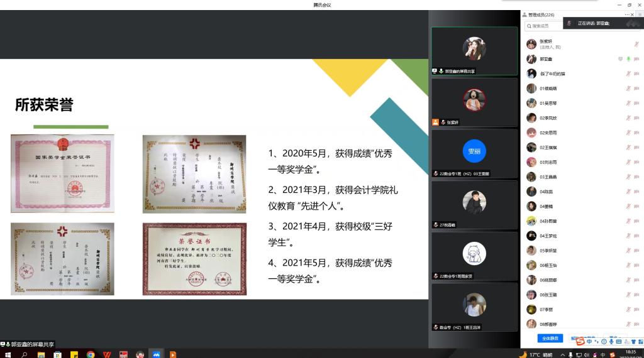Viewport: 644px width, 358px height.
Task: Open File Explorer from taskbar
Action: pyautogui.click(x=41, y=354)
